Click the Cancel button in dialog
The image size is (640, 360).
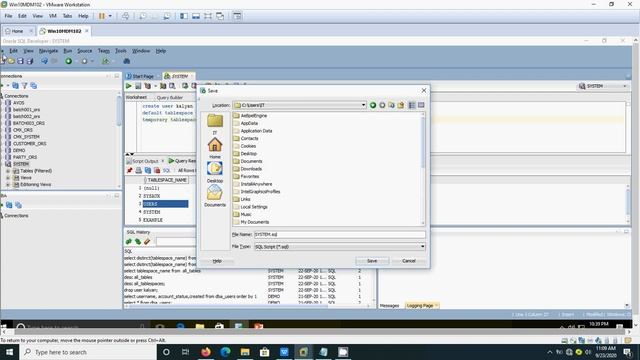click(409, 261)
